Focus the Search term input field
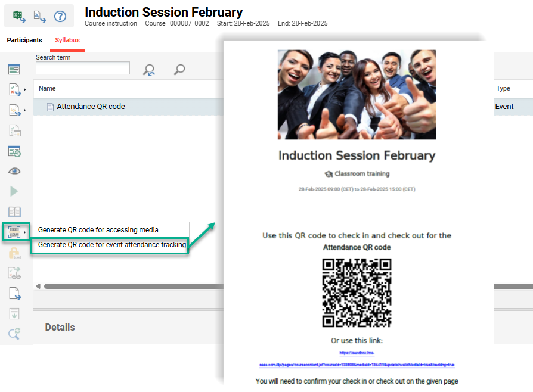This screenshot has width=533, height=392. point(83,68)
